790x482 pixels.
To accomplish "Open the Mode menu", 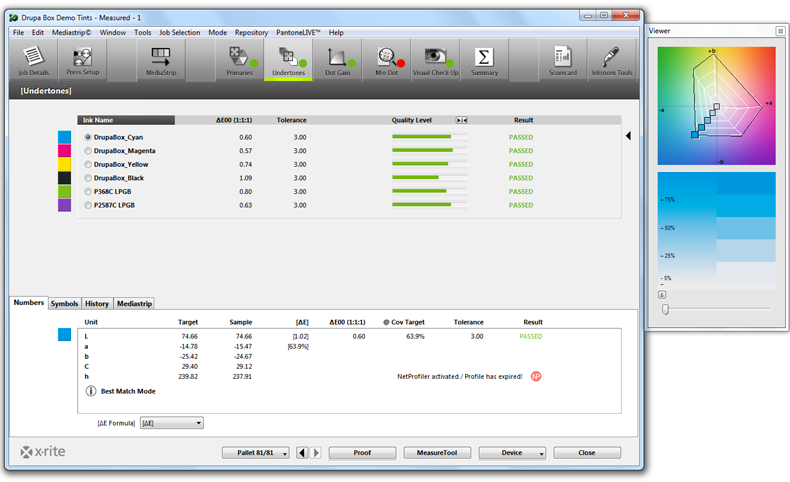I will click(218, 32).
